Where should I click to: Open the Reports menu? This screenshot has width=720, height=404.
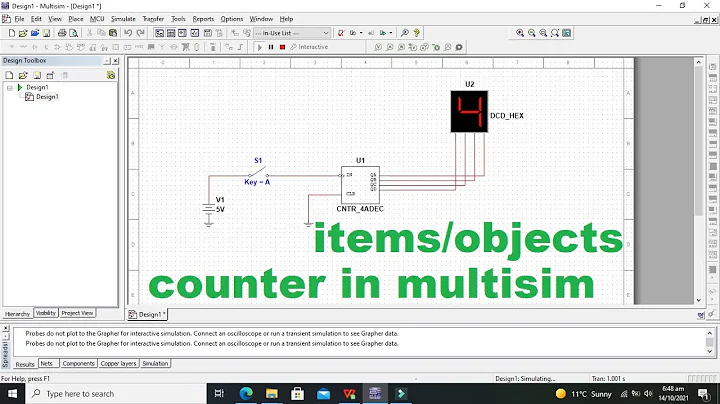coord(203,19)
